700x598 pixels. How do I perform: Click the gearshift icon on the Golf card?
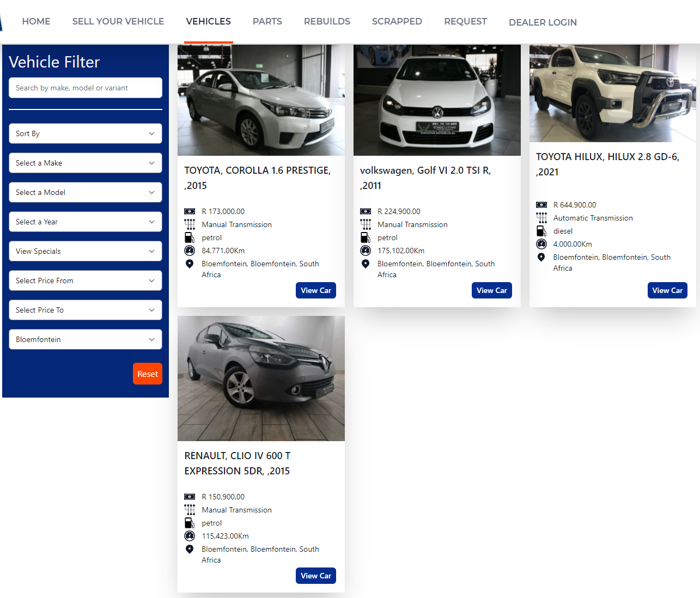click(366, 224)
